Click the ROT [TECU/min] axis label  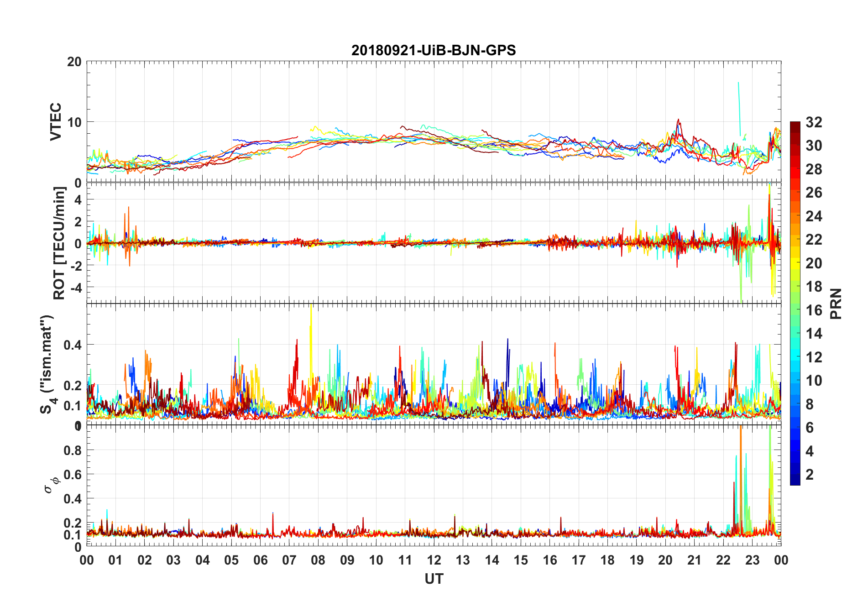click(x=59, y=243)
